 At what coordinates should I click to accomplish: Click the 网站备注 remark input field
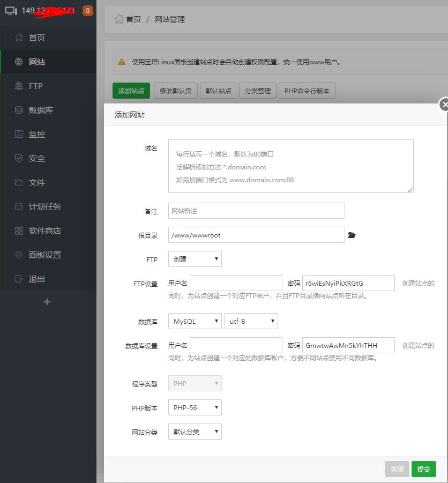tap(256, 211)
